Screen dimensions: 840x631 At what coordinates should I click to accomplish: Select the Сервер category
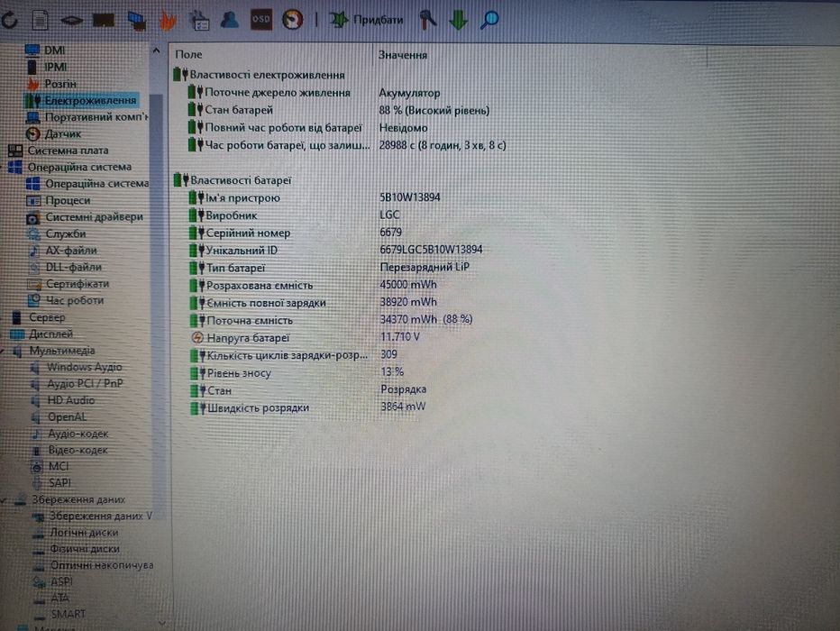click(x=47, y=317)
